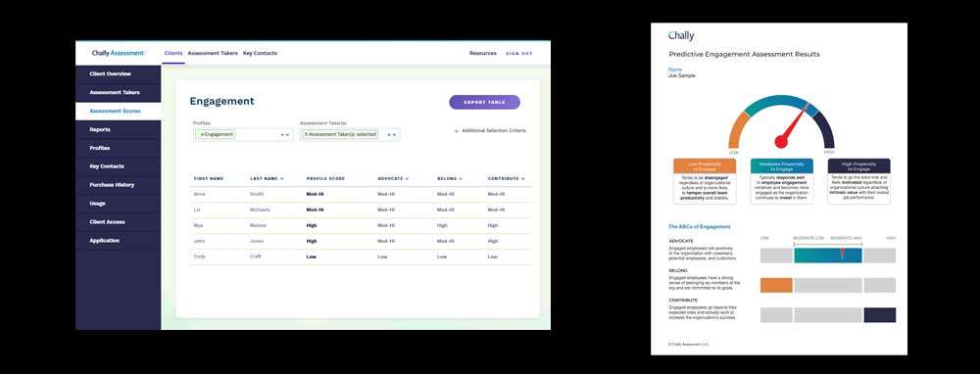Image resolution: width=980 pixels, height=374 pixels.
Task: Expand Additional Selection Criteria
Action: click(x=490, y=131)
